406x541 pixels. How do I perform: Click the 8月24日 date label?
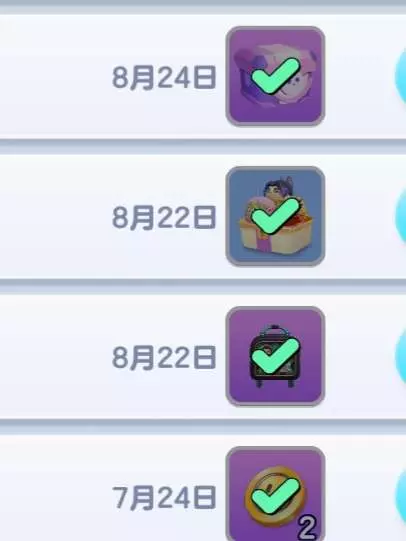(x=164, y=78)
